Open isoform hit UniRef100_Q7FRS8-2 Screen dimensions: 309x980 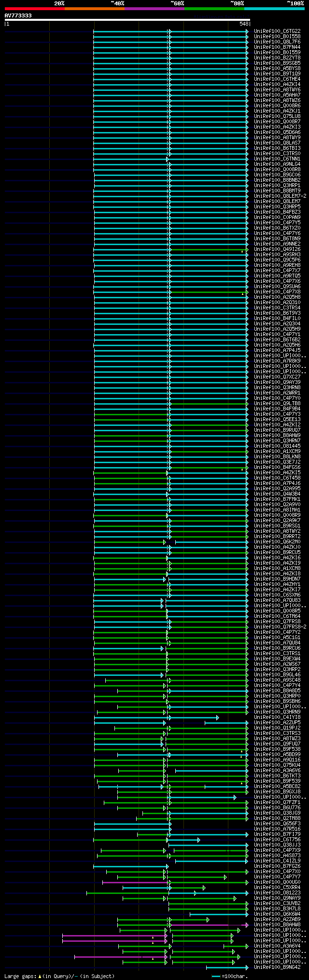pyautogui.click(x=280, y=627)
